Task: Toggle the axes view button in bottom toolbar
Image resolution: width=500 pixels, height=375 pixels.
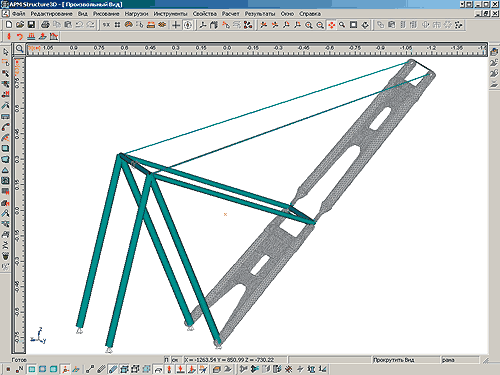Action: [x=66, y=369]
